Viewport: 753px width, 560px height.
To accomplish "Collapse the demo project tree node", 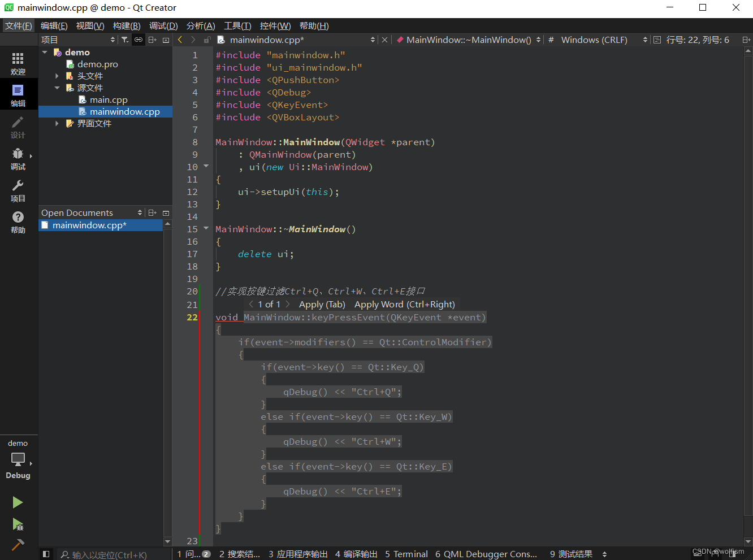I will (x=45, y=52).
